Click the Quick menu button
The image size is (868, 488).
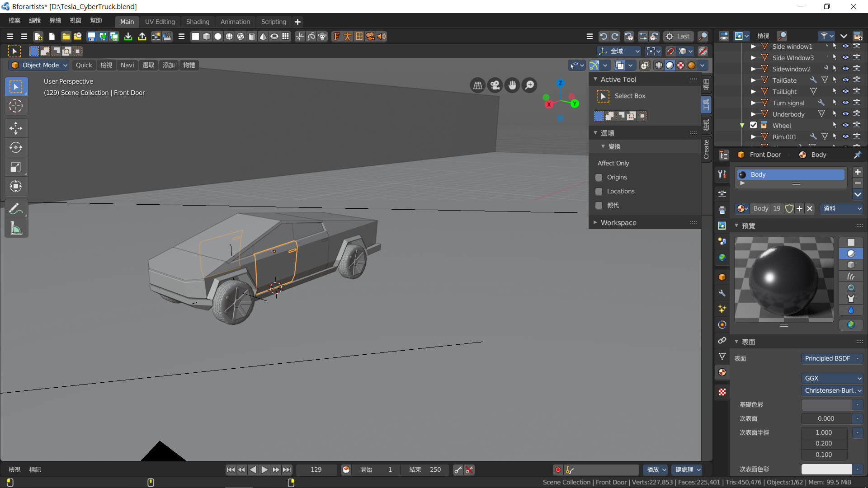click(x=84, y=65)
